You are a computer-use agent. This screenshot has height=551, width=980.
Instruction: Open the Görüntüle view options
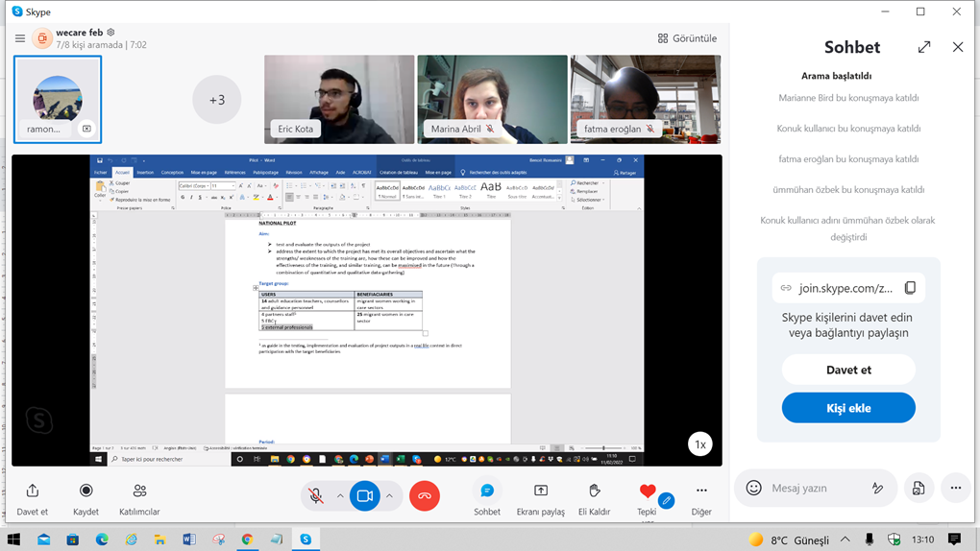(687, 38)
